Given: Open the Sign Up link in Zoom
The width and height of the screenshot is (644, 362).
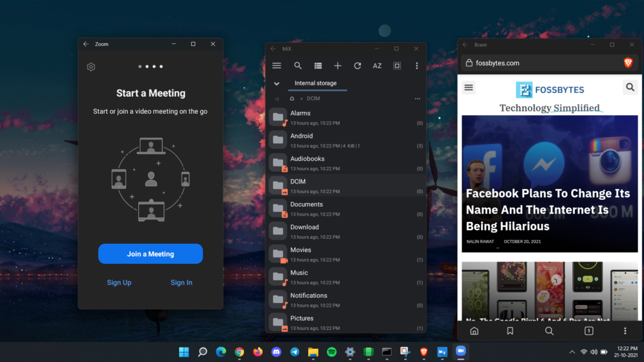Looking at the screenshot, I should pyautogui.click(x=119, y=282).
